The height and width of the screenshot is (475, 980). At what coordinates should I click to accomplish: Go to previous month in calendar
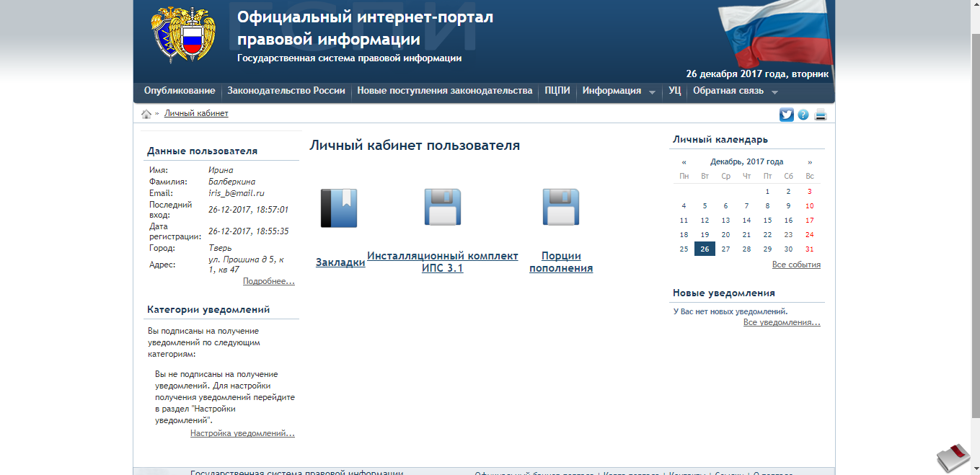coord(684,162)
